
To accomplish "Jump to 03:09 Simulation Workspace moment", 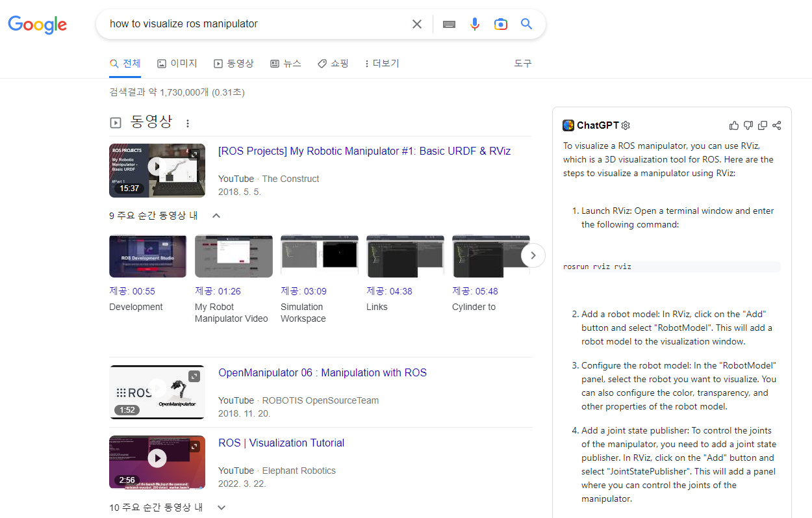I will click(x=303, y=291).
